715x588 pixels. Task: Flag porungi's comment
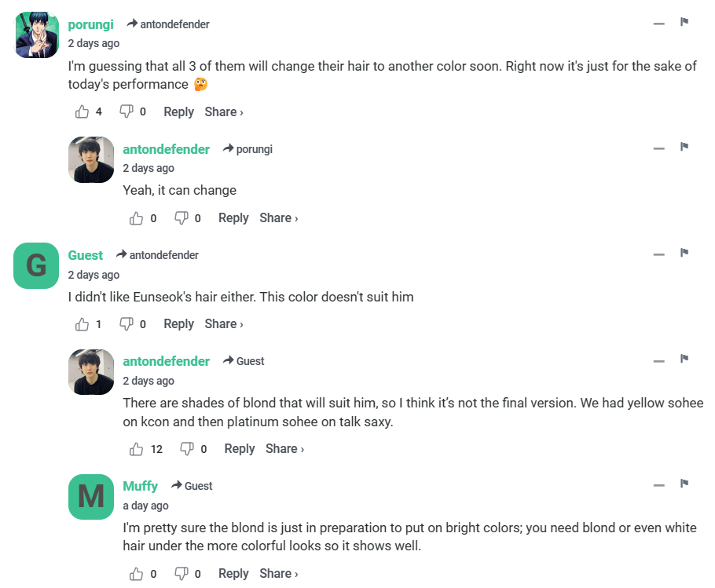[684, 23]
